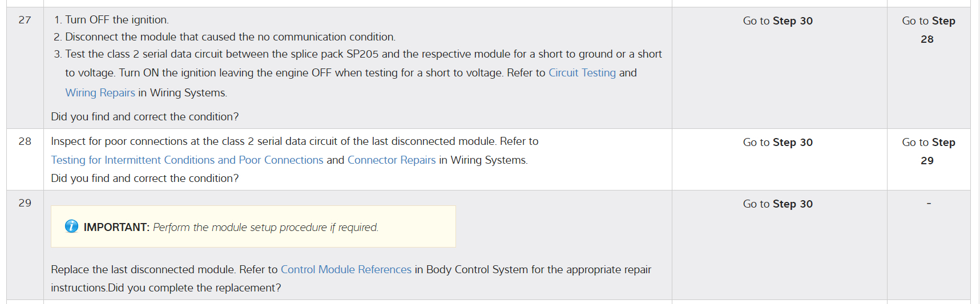Click Turn OFF the ignition instruction

click(116, 20)
